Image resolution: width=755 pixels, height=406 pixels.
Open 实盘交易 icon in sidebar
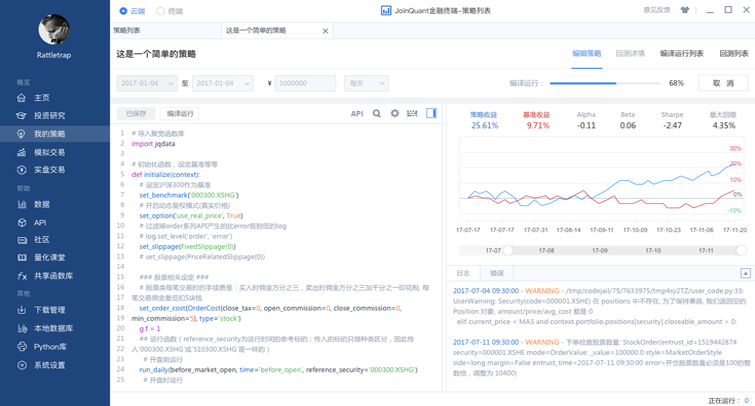point(21,170)
